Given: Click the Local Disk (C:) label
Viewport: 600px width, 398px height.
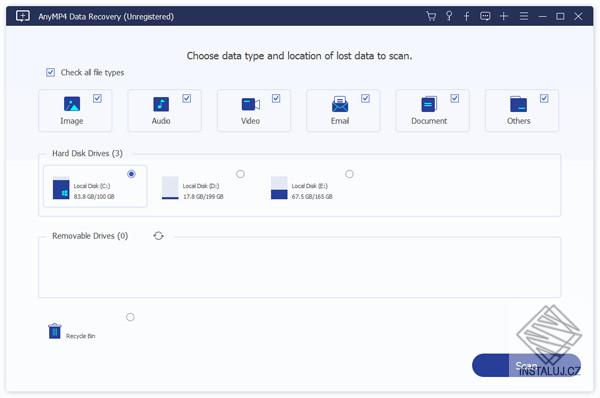Looking at the screenshot, I should point(92,186).
